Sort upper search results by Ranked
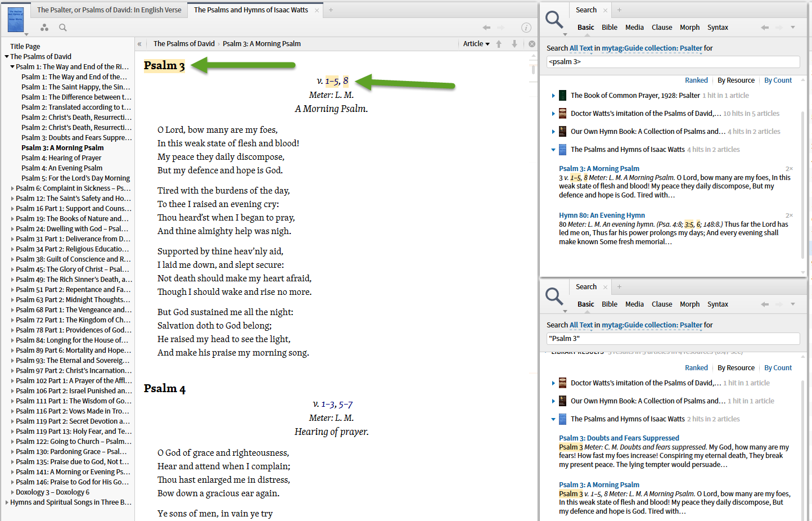 click(x=696, y=80)
